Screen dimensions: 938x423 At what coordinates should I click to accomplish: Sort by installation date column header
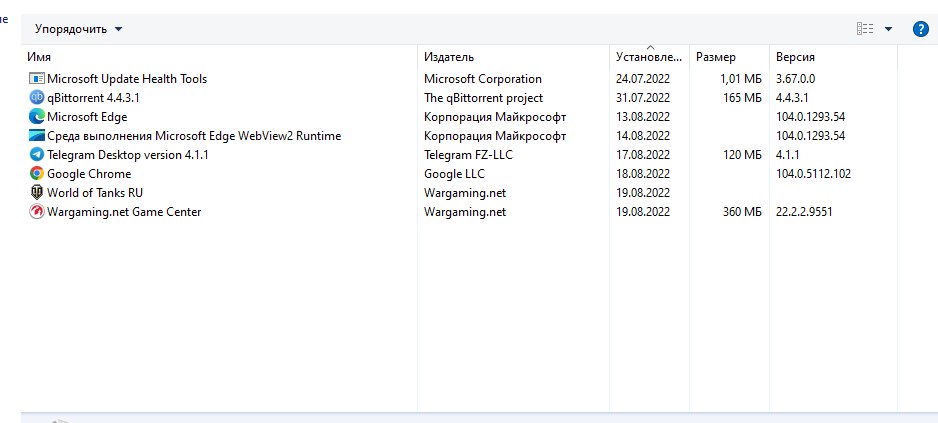pos(648,57)
